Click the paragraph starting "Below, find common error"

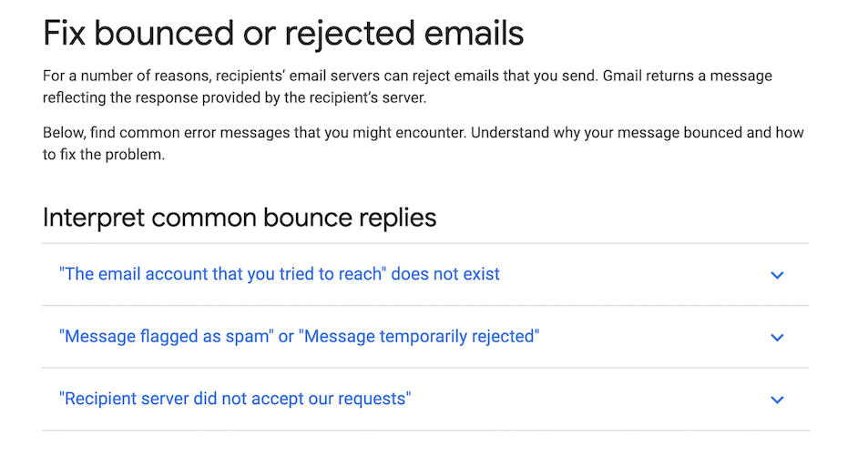(x=423, y=144)
